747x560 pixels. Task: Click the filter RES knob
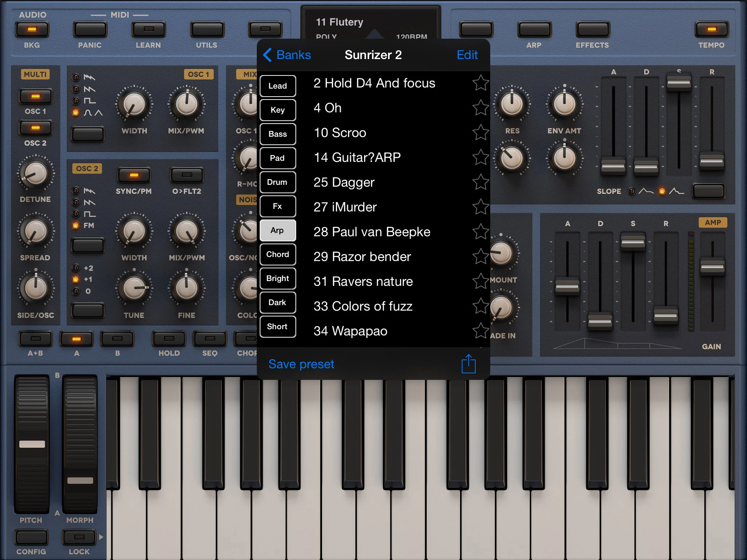coord(512,104)
